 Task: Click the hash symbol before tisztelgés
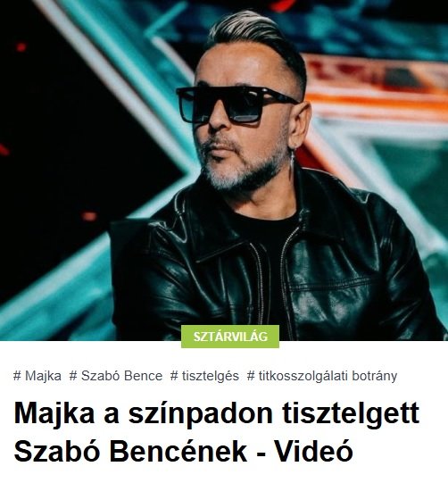[x=174, y=376]
